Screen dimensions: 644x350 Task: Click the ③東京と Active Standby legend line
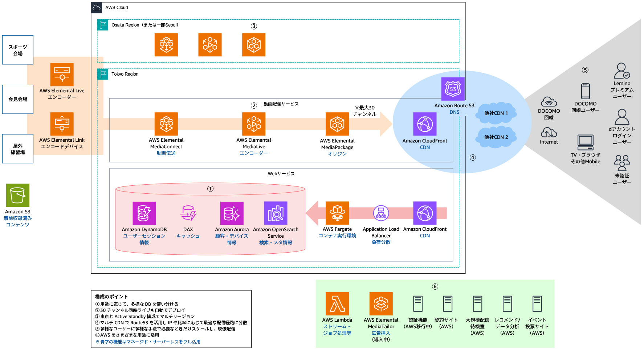[145, 317]
